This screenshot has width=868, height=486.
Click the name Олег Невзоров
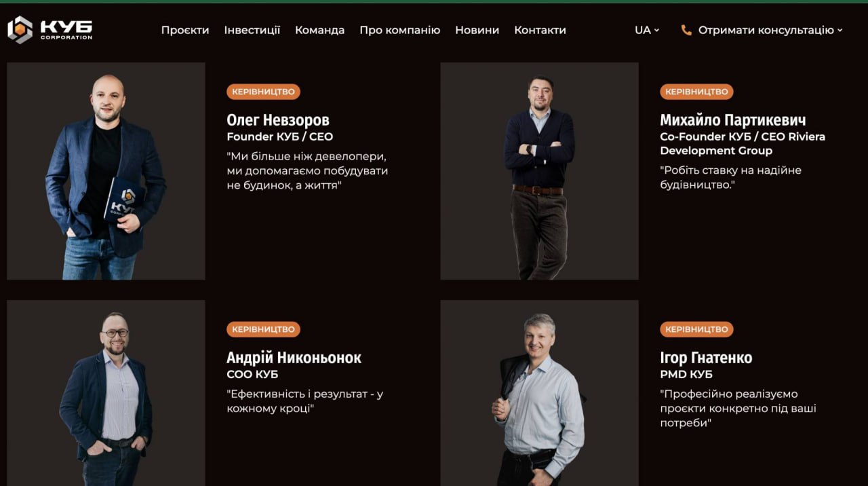(x=278, y=120)
